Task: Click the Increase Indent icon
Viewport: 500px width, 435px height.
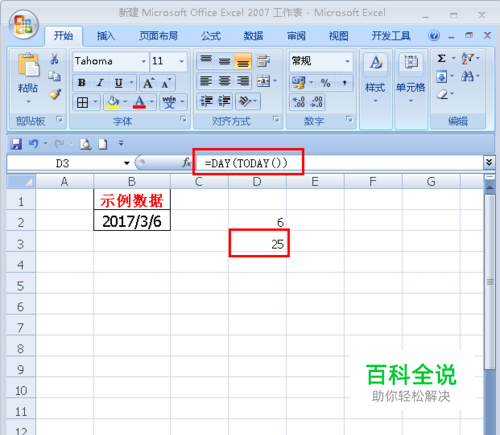Action: 224,101
